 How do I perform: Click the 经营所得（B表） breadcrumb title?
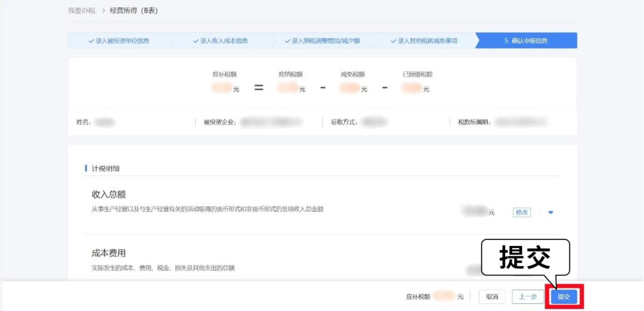click(x=134, y=11)
